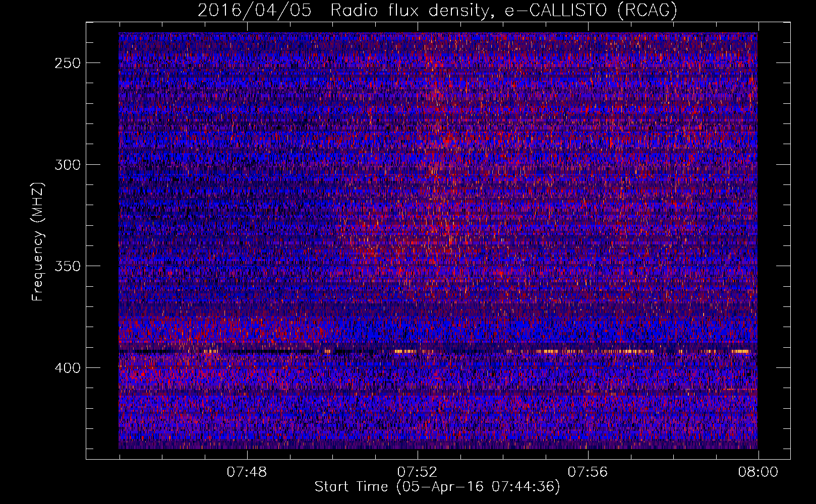Select the 300 frequency axis label

(x=67, y=165)
